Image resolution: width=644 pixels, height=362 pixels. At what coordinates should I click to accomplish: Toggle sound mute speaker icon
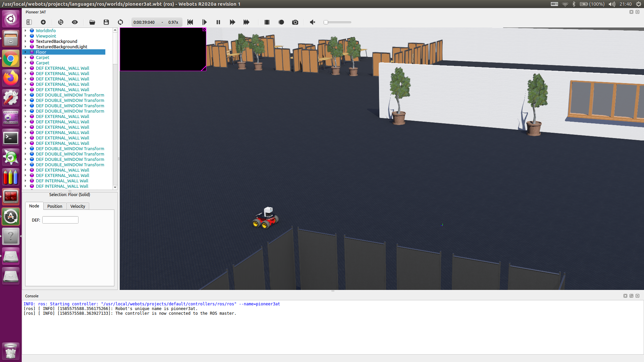[313, 22]
